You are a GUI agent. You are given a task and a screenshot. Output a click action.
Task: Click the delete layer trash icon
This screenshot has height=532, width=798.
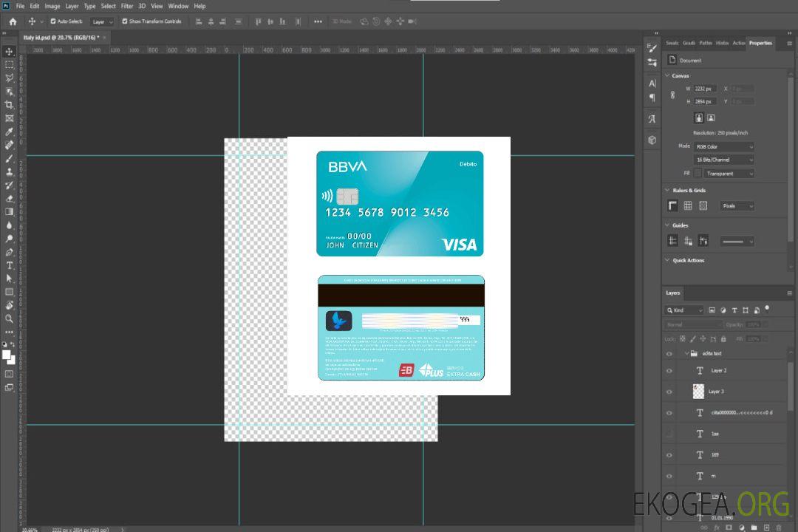tap(779, 528)
